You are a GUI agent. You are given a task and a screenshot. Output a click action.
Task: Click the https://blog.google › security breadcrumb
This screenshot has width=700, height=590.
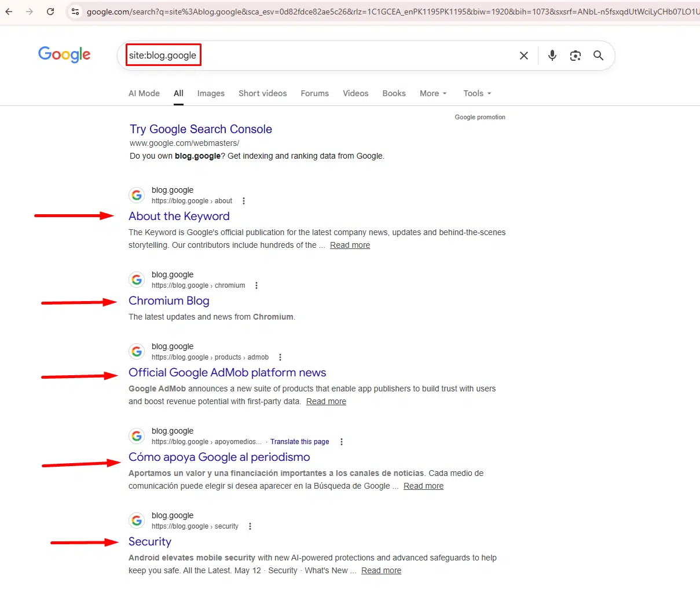click(x=195, y=526)
